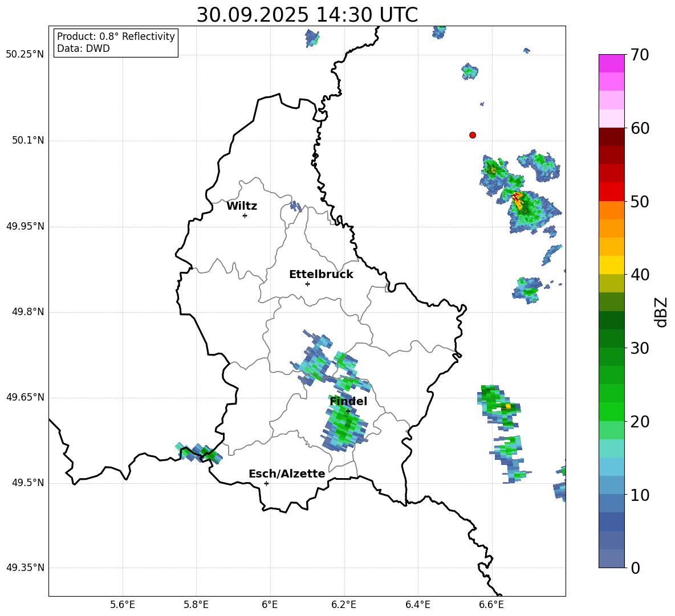
Task: Click the "Product: 0.8° Reflectivity" legend text
Action: pos(116,36)
